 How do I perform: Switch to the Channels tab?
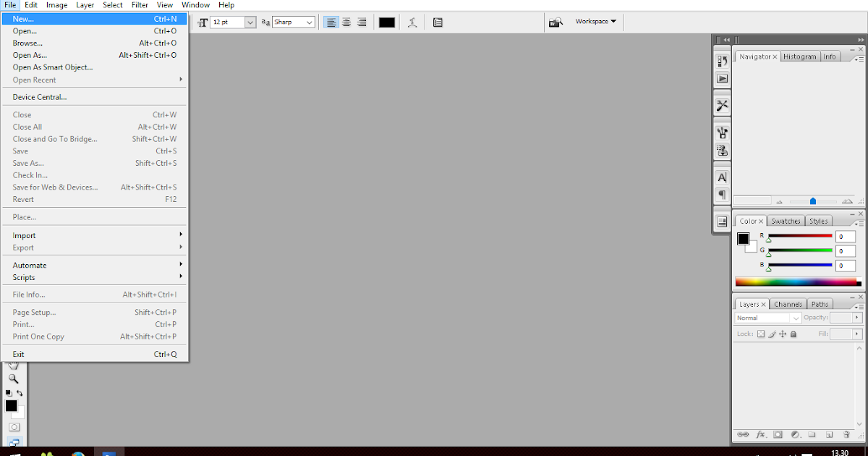[788, 304]
